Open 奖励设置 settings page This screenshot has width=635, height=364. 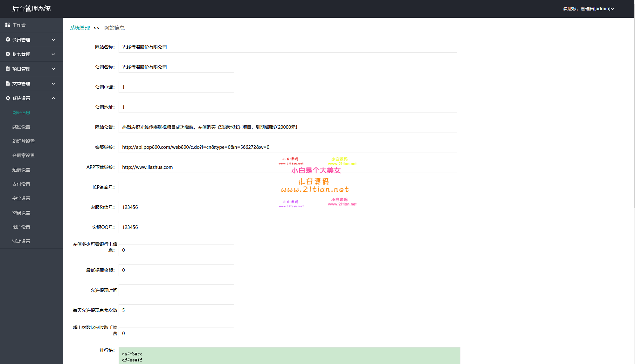tap(21, 127)
